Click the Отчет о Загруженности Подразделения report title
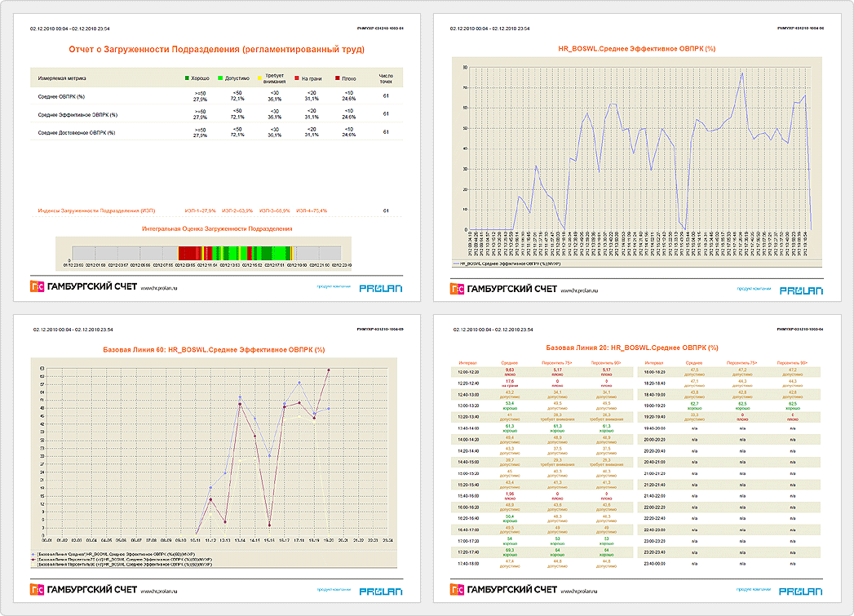Viewport: 854px width, 616px height. pyautogui.click(x=217, y=50)
